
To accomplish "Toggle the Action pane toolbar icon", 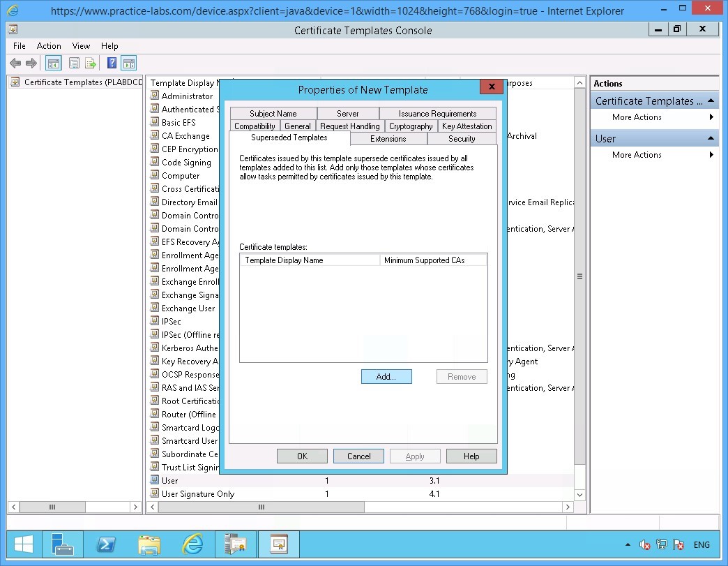I will pos(129,63).
